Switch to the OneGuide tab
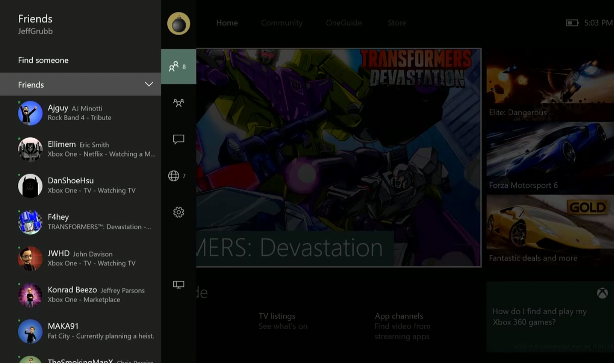The image size is (614, 364). (344, 23)
